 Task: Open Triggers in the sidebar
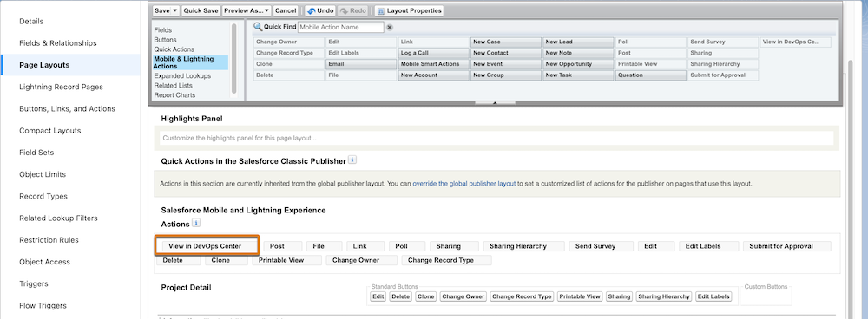coord(34,283)
